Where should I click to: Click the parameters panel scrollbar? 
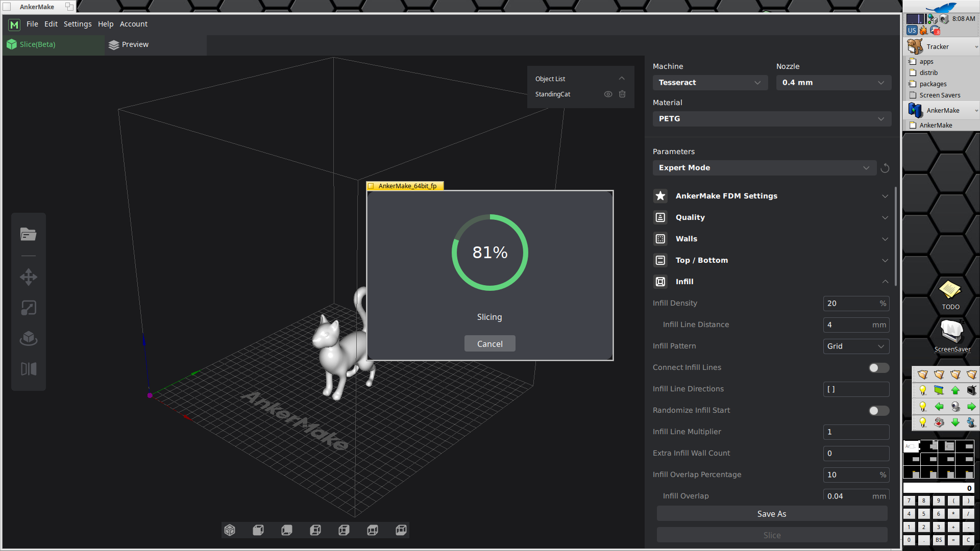click(896, 235)
